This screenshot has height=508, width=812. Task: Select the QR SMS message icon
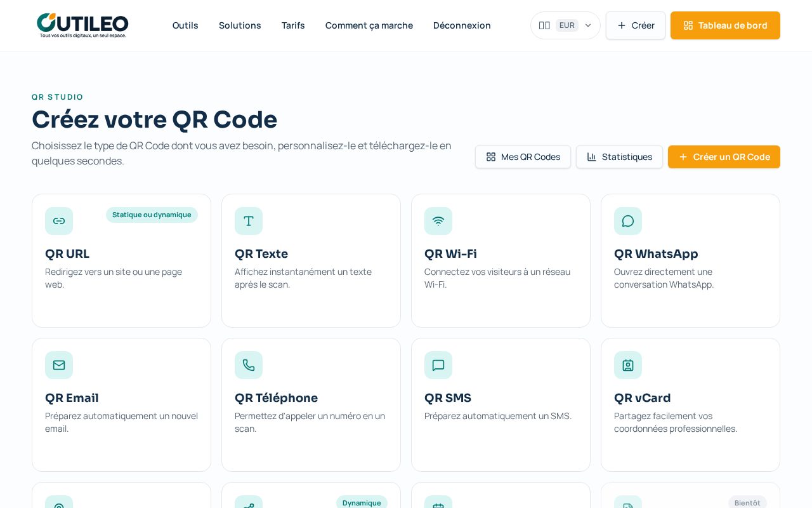tap(438, 365)
